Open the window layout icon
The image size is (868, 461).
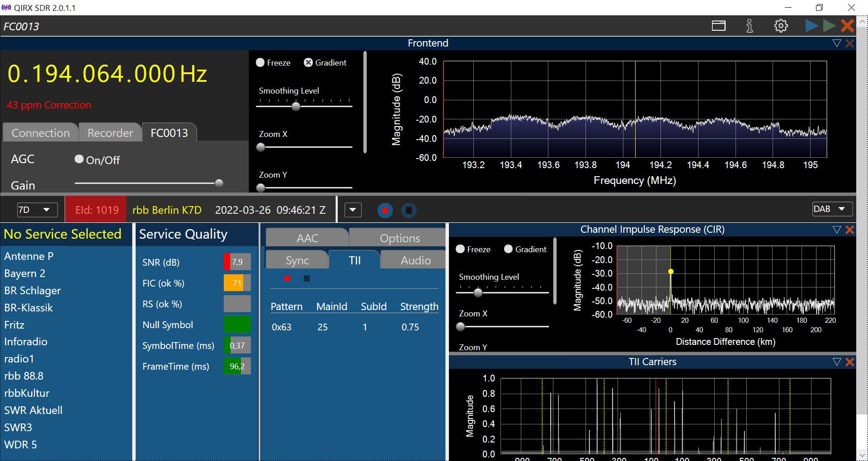click(x=718, y=26)
